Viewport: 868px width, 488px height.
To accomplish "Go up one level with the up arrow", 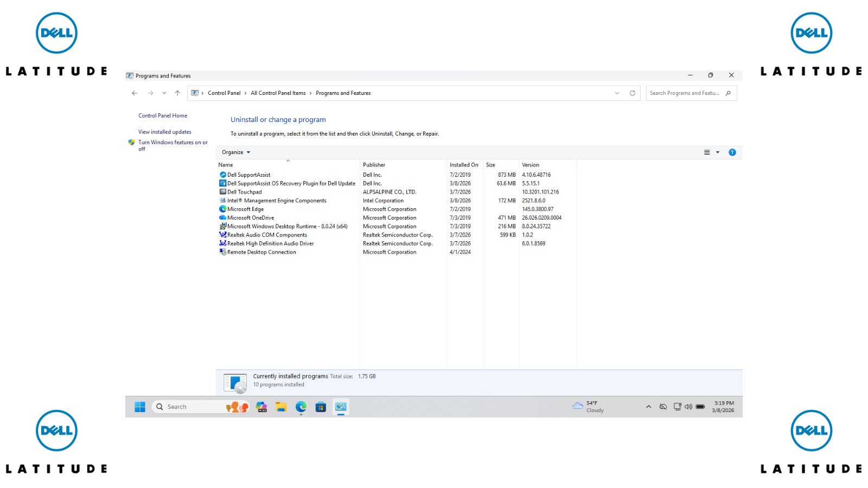I will pyautogui.click(x=177, y=93).
